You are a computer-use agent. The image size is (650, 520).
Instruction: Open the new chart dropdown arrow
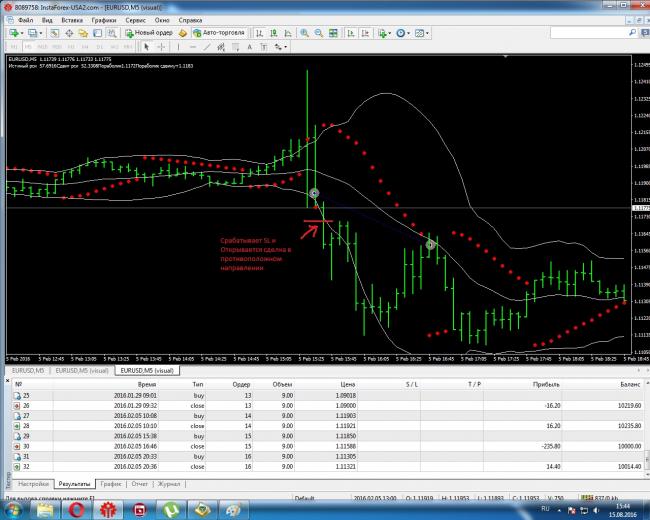coord(24,33)
